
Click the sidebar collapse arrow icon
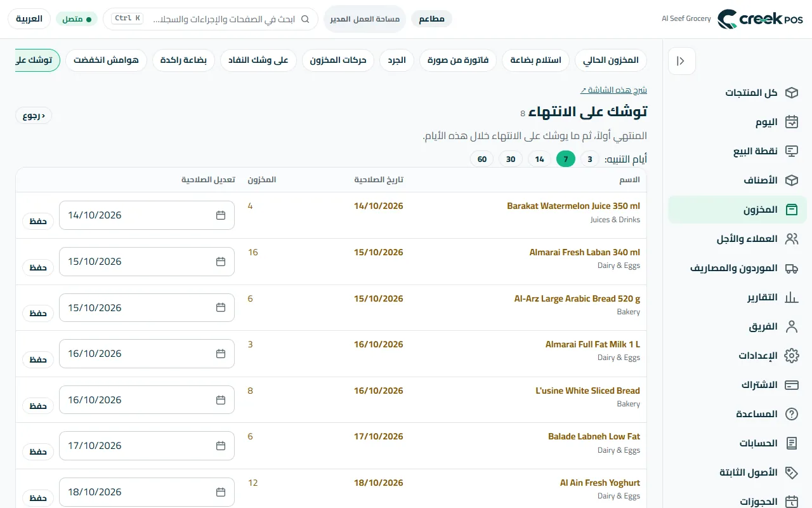click(x=681, y=61)
